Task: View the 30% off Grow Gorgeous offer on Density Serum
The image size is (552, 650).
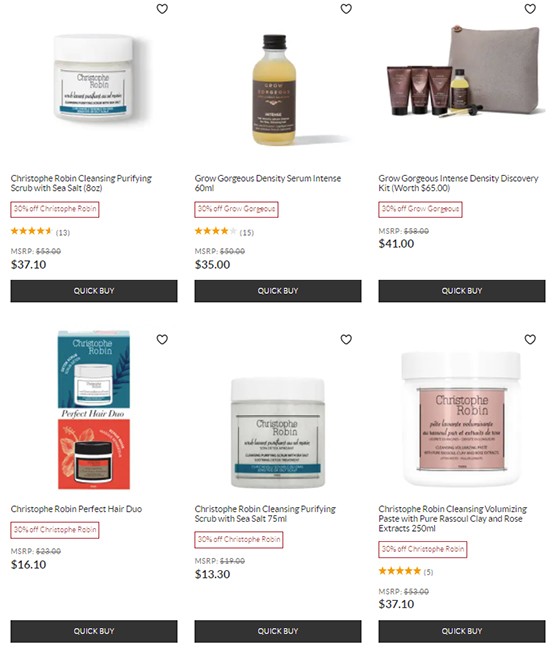Action: click(x=236, y=209)
